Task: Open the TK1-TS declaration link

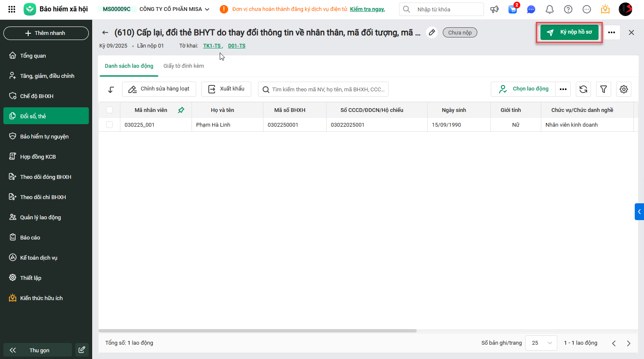Action: [x=212, y=46]
